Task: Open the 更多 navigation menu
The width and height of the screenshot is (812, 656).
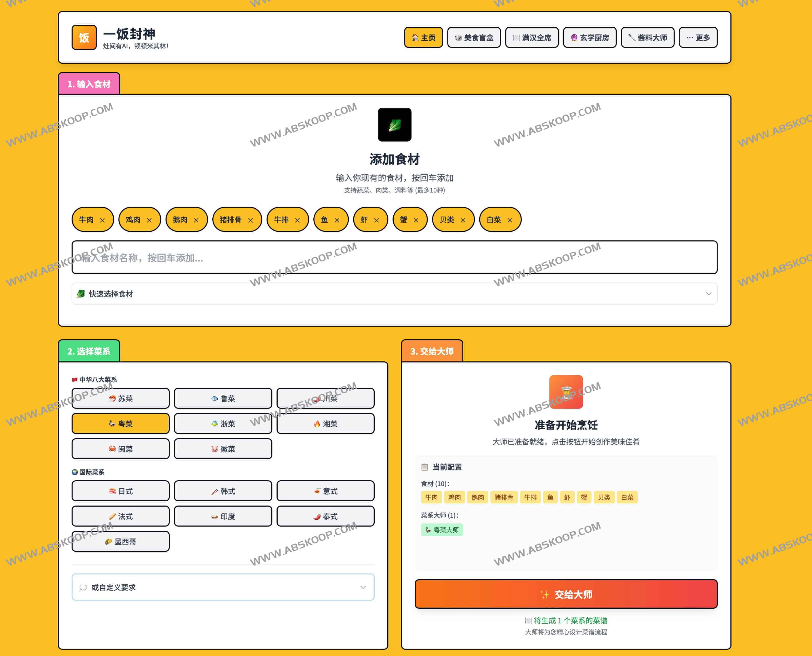Action: pyautogui.click(x=698, y=37)
